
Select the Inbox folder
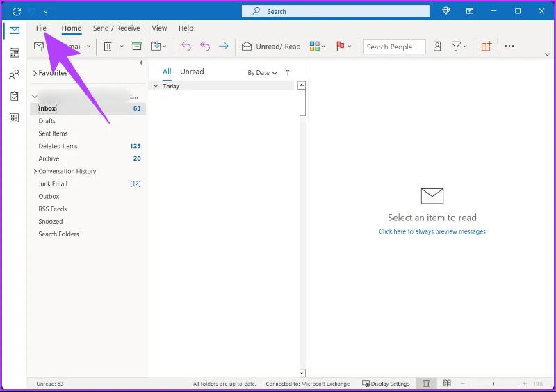coord(88,108)
